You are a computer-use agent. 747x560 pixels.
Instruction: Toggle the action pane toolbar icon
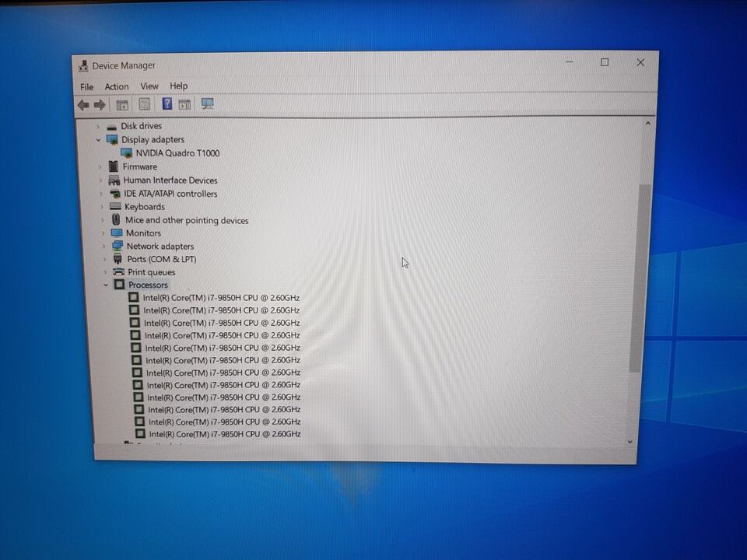185,104
